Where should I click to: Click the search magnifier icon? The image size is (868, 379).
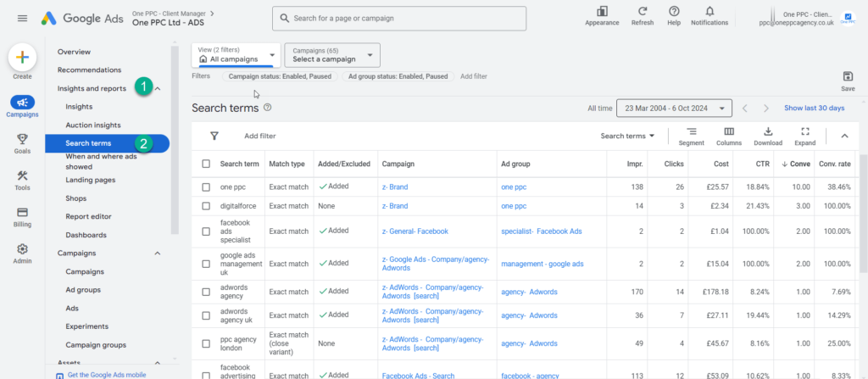pos(285,19)
